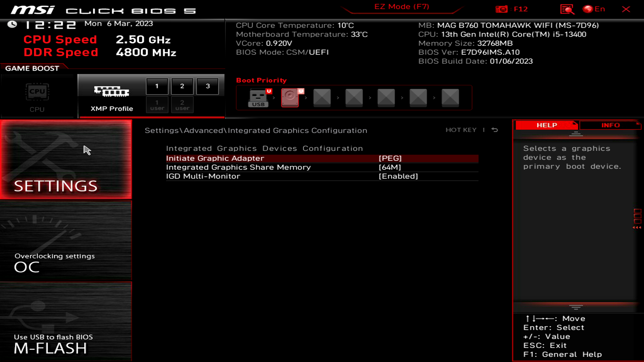This screenshot has height=362, width=644.
Task: Click the disc/CD boot device icon
Action: click(290, 97)
